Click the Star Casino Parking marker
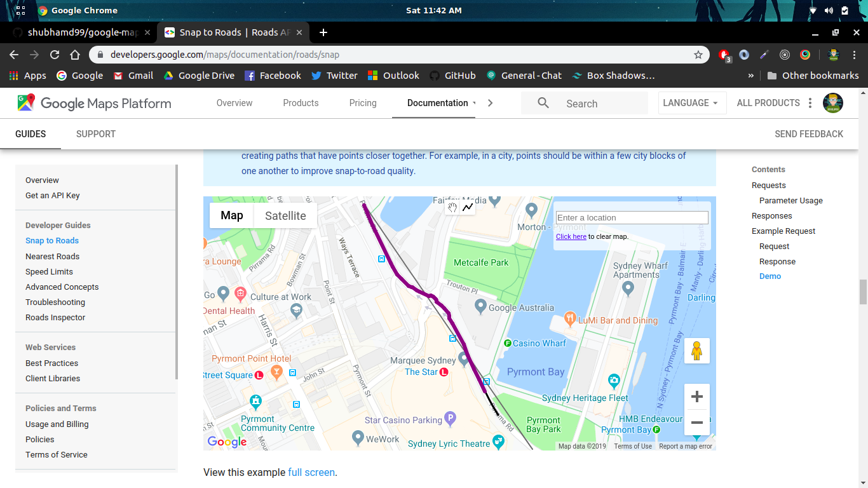The width and height of the screenshot is (868, 488). pyautogui.click(x=450, y=418)
